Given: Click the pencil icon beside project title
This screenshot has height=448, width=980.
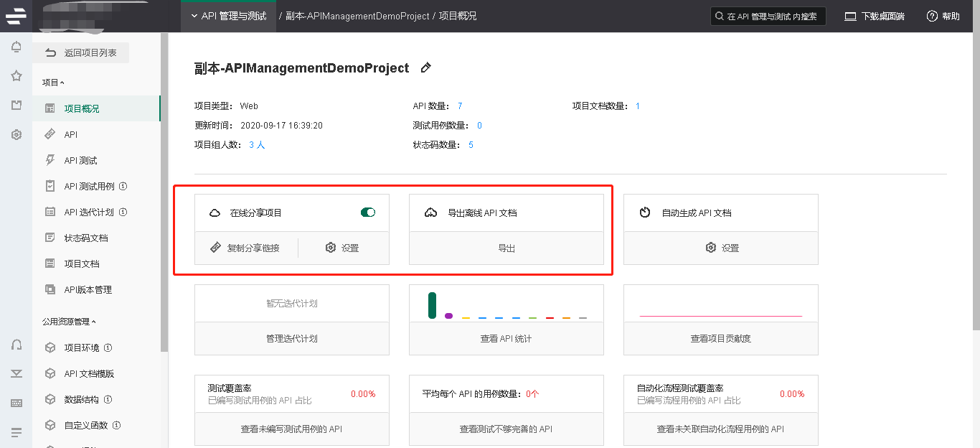Looking at the screenshot, I should [x=425, y=68].
